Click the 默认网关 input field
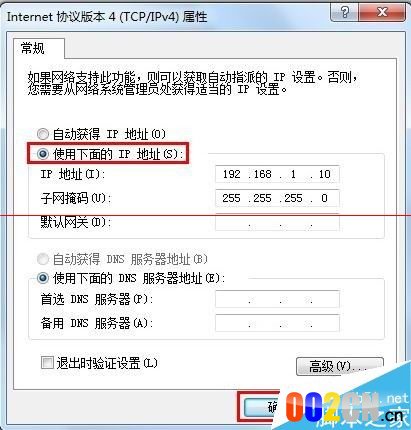This screenshot has width=411, height=430. tap(277, 222)
